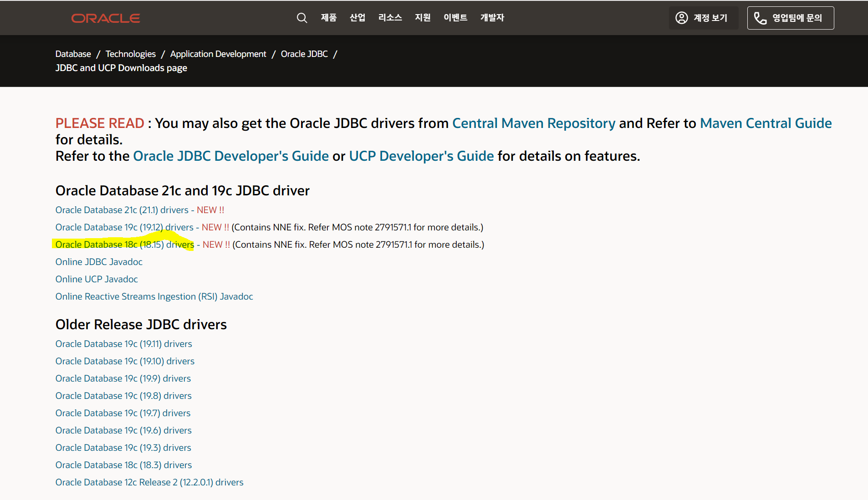The width and height of the screenshot is (868, 500).
Task: Open Online JDBC Javadoc link
Action: 99,262
